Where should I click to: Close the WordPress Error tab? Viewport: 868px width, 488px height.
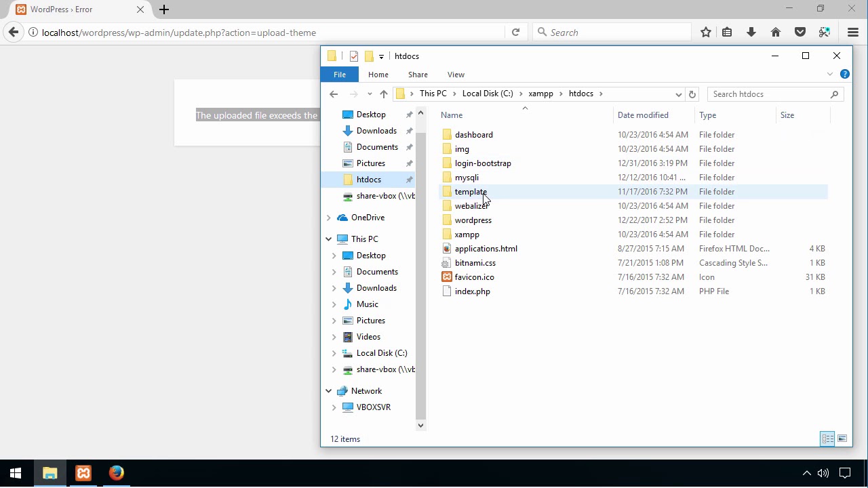pyautogui.click(x=140, y=9)
